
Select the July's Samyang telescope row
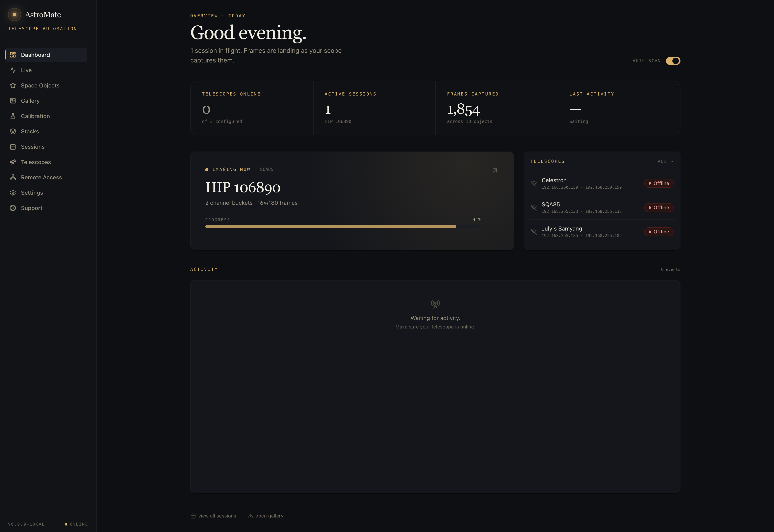[x=602, y=232]
